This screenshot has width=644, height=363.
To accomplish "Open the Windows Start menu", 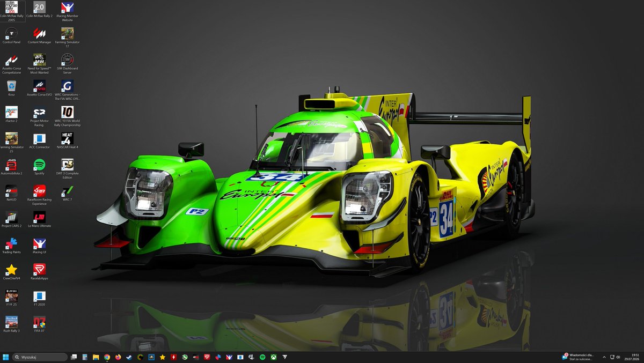I will 5,357.
